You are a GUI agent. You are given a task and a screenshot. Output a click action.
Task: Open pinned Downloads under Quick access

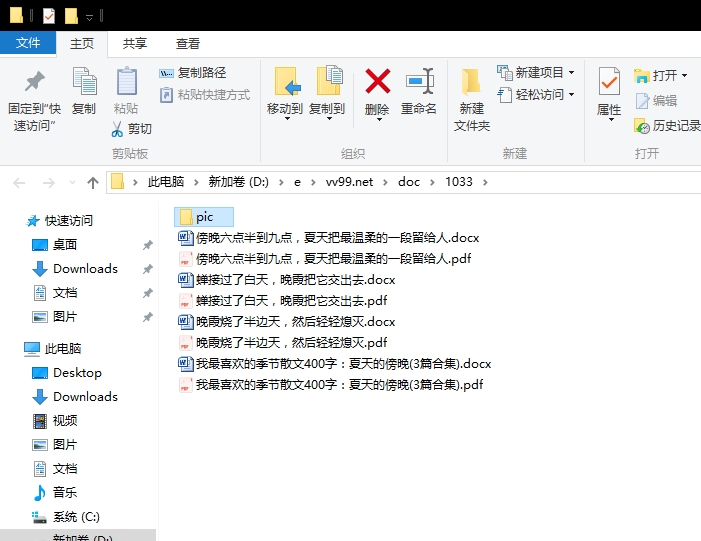pos(75,269)
